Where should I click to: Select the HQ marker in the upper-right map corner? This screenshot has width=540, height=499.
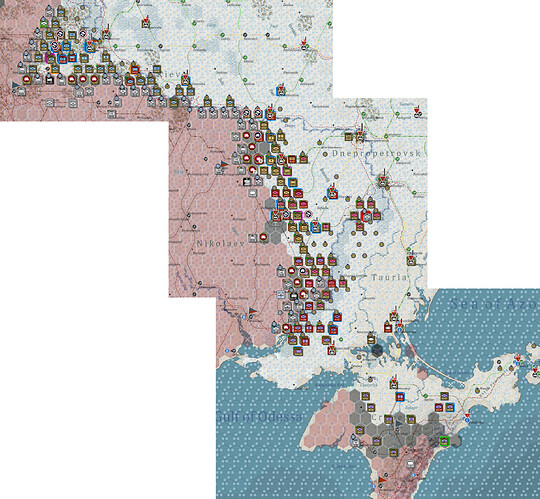click(x=419, y=113)
